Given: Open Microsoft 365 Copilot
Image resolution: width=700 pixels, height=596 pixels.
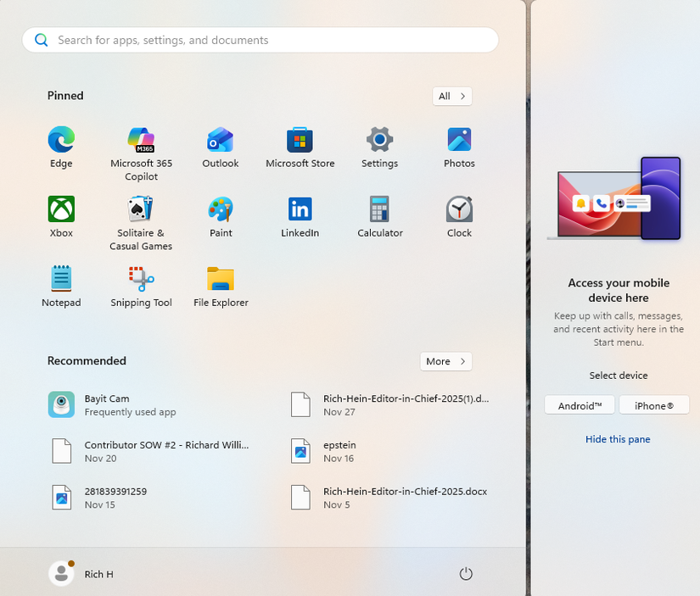Looking at the screenshot, I should point(140,140).
